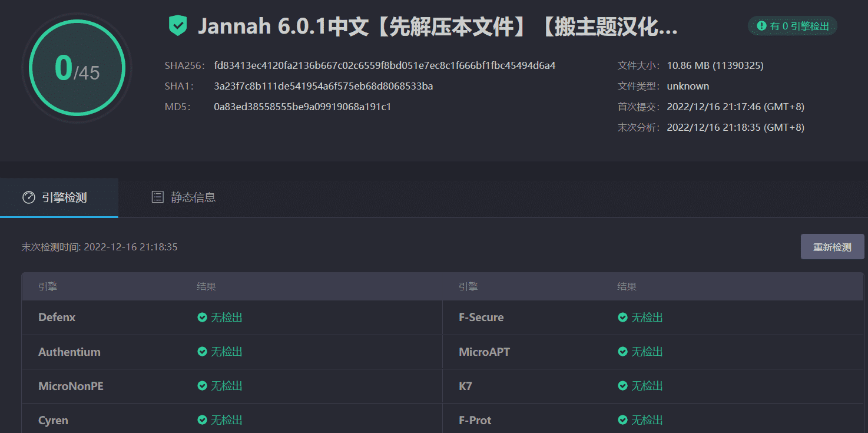Click the Defenx engine name
Image resolution: width=868 pixels, height=433 pixels.
[57, 318]
